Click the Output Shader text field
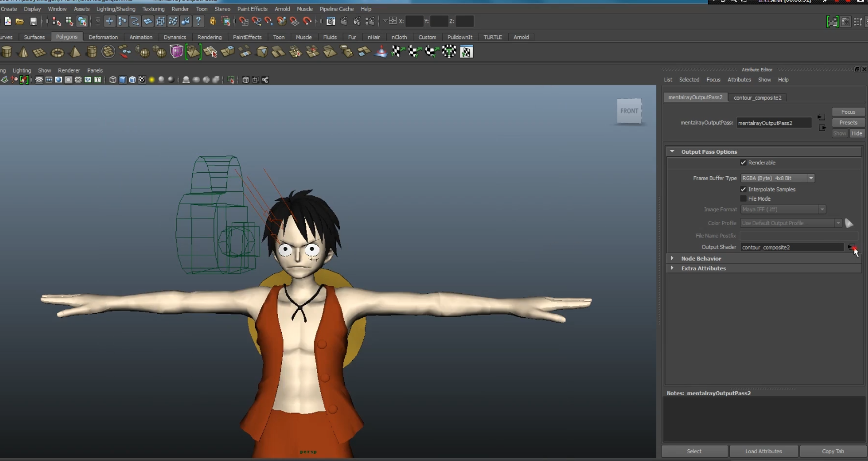 (792, 247)
